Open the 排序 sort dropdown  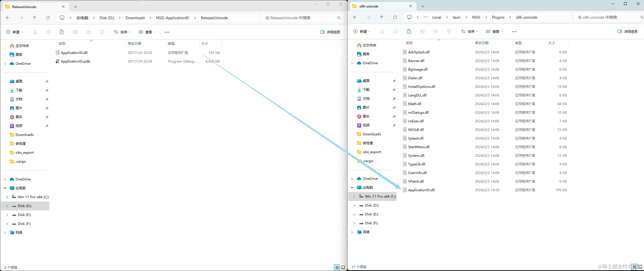[x=122, y=32]
